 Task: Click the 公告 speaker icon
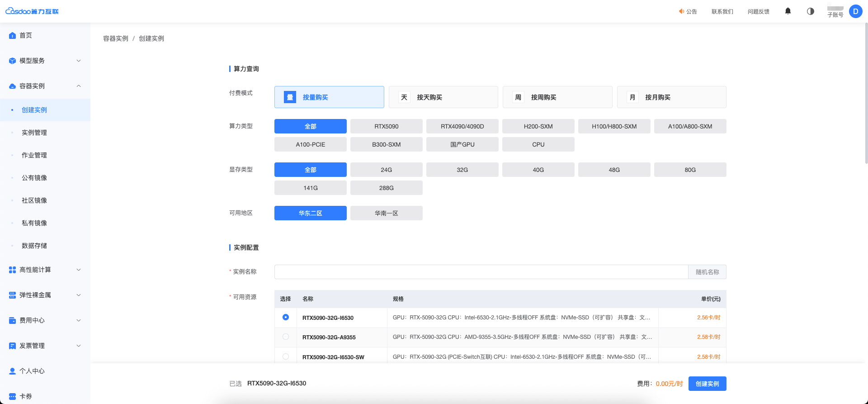point(681,11)
